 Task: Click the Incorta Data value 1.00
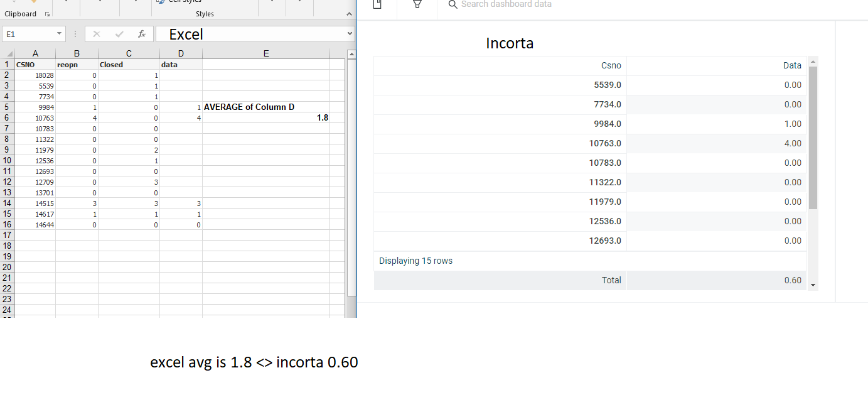click(x=793, y=124)
